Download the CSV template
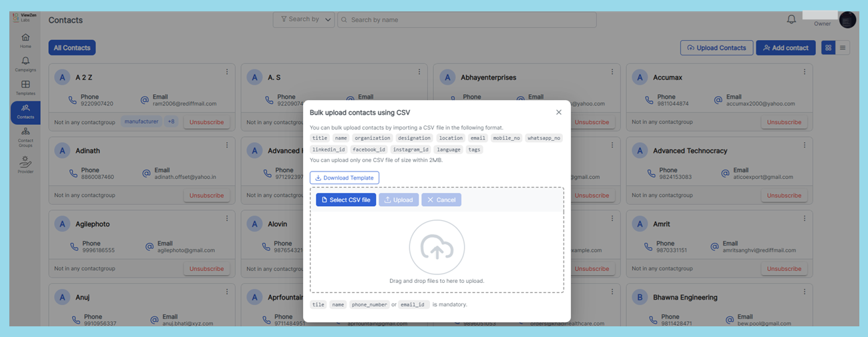Image resolution: width=868 pixels, height=337 pixels. 345,178
